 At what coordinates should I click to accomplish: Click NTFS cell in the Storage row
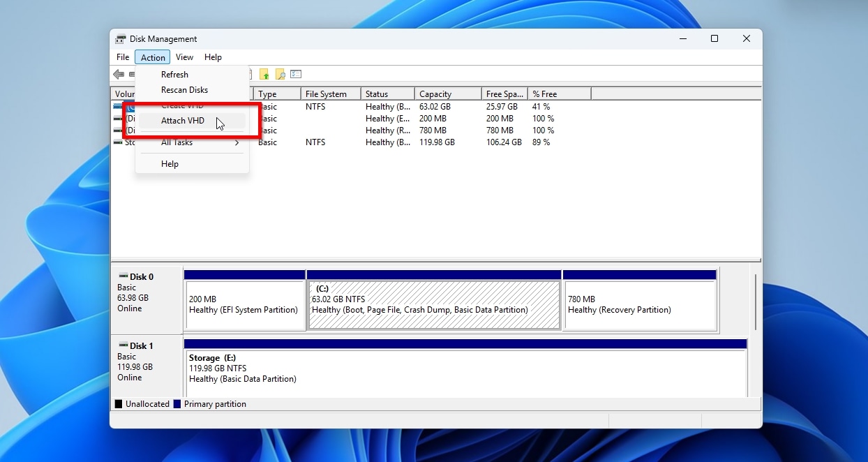tap(315, 142)
